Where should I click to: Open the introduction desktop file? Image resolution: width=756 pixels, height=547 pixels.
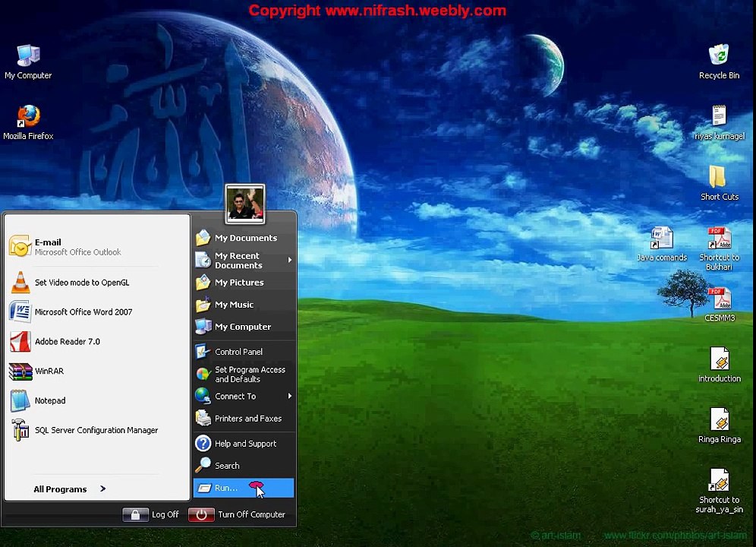719,365
